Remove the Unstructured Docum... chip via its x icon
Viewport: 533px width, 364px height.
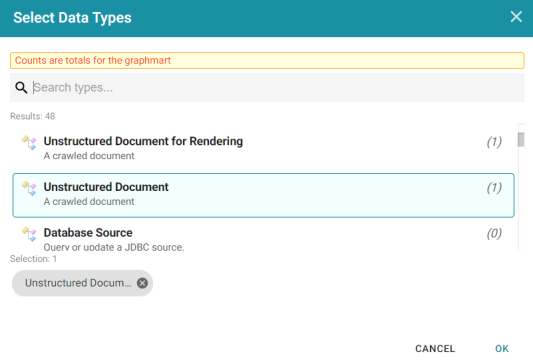[142, 283]
